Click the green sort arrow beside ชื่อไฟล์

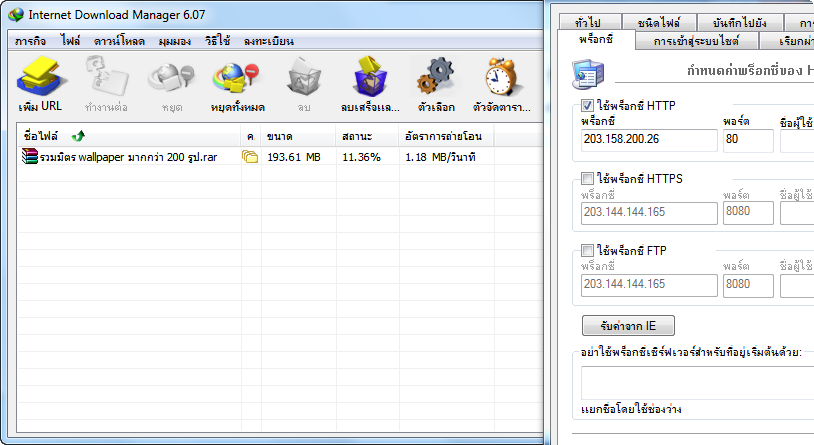coord(78,136)
